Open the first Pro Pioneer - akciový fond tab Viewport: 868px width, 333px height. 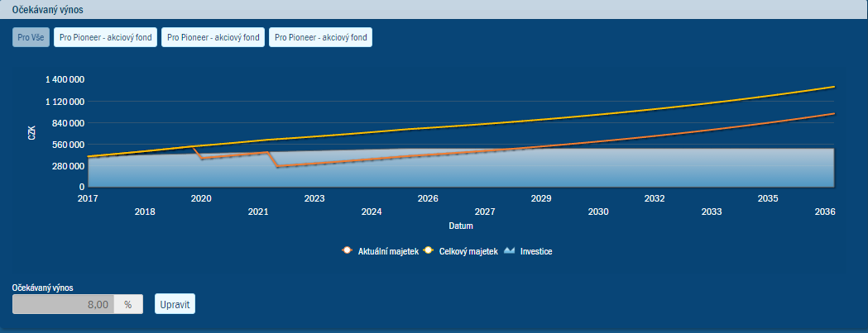click(x=105, y=38)
